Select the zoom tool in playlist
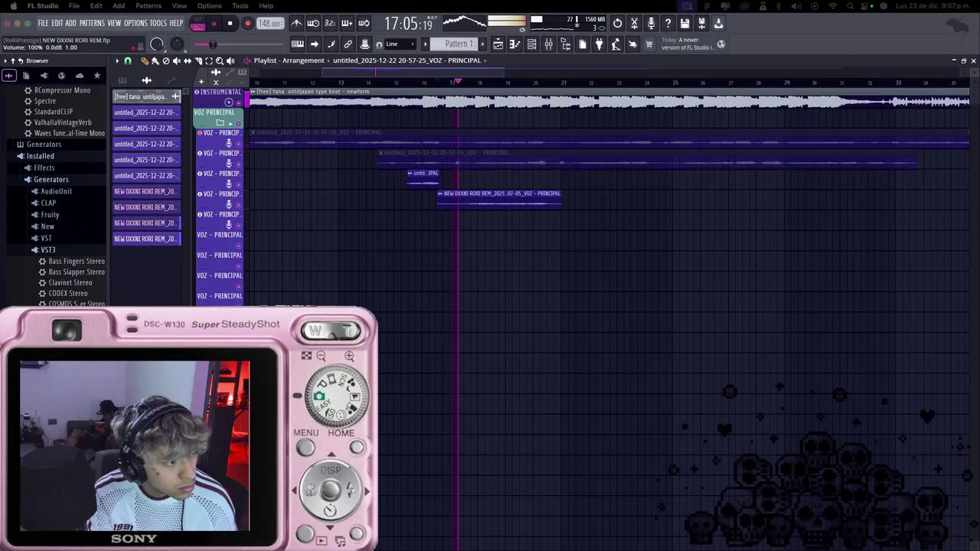980x551 pixels. 219,60
